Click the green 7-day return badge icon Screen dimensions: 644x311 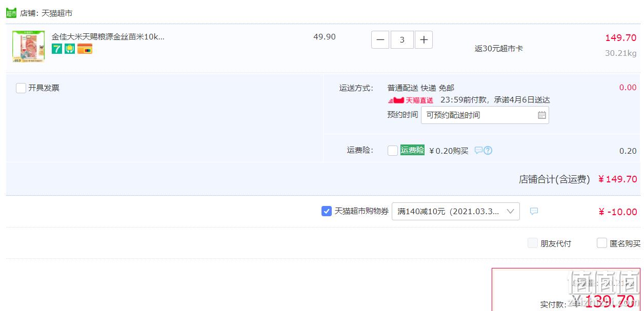point(56,49)
